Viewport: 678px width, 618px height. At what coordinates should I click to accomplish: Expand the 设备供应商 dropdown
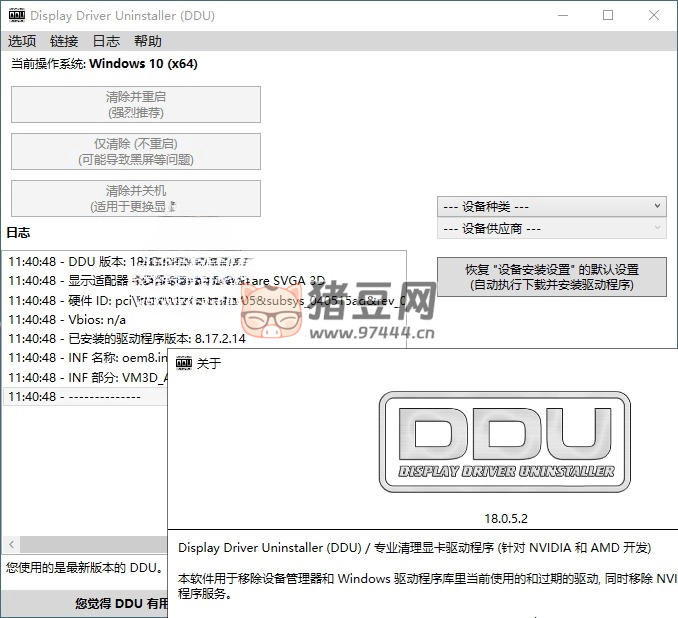pyautogui.click(x=551, y=229)
